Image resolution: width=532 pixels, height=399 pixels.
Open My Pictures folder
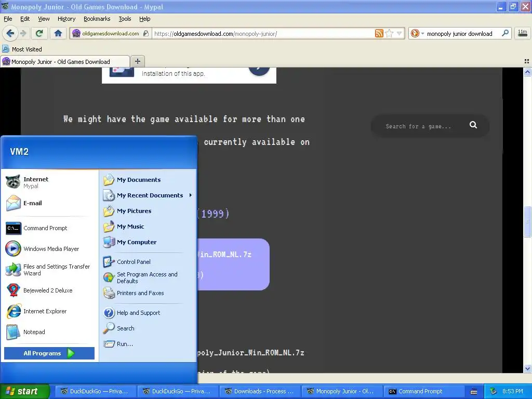click(148, 211)
